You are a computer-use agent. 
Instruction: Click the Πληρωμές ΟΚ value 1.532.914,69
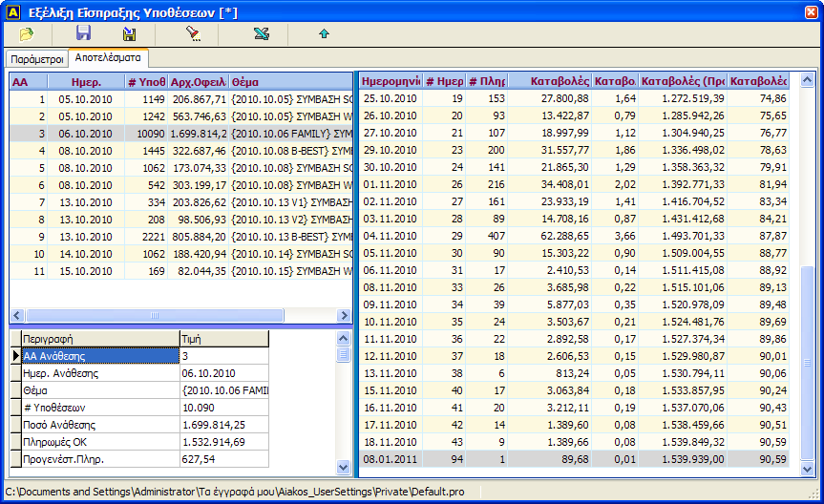(223, 442)
